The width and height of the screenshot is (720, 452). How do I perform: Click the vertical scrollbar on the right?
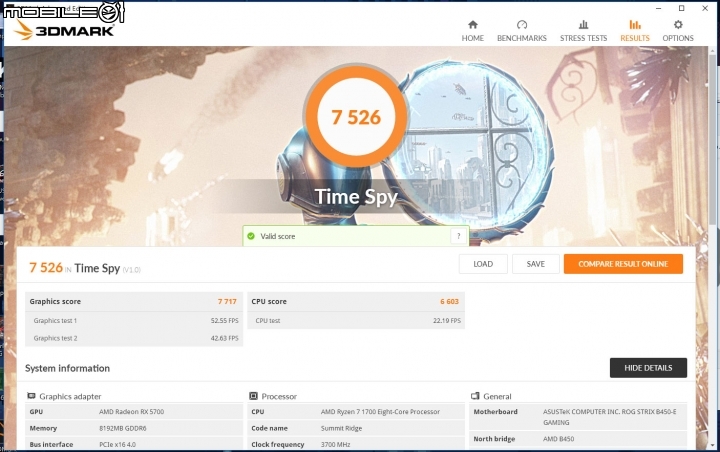[713, 138]
